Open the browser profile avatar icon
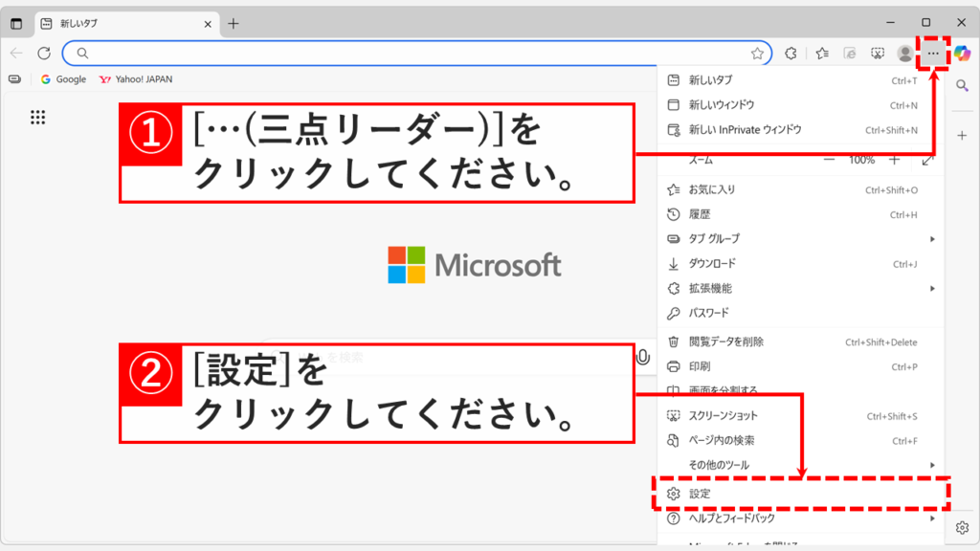This screenshot has height=551, width=980. click(x=904, y=54)
